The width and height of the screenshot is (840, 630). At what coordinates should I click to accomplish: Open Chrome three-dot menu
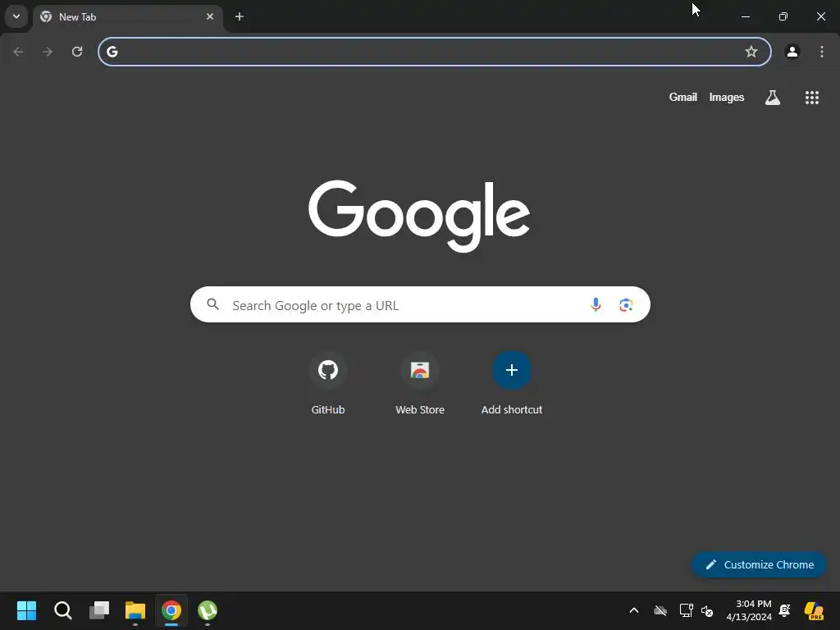822,52
